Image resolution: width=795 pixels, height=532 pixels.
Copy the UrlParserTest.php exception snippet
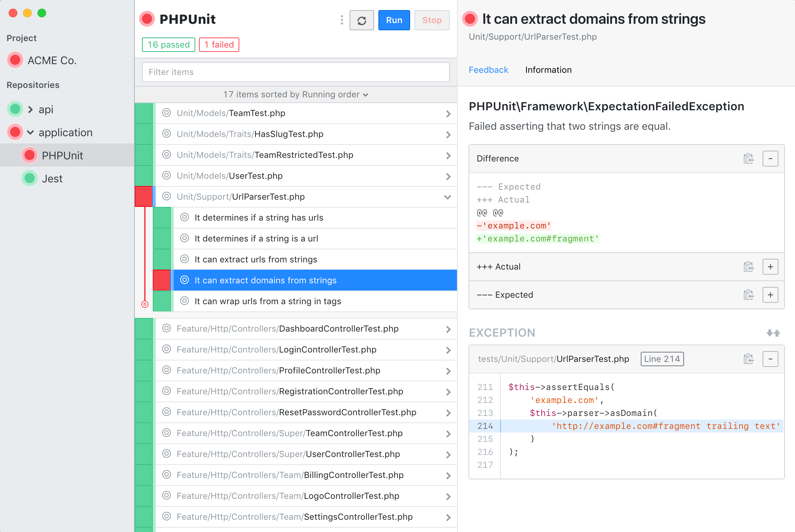(x=748, y=359)
